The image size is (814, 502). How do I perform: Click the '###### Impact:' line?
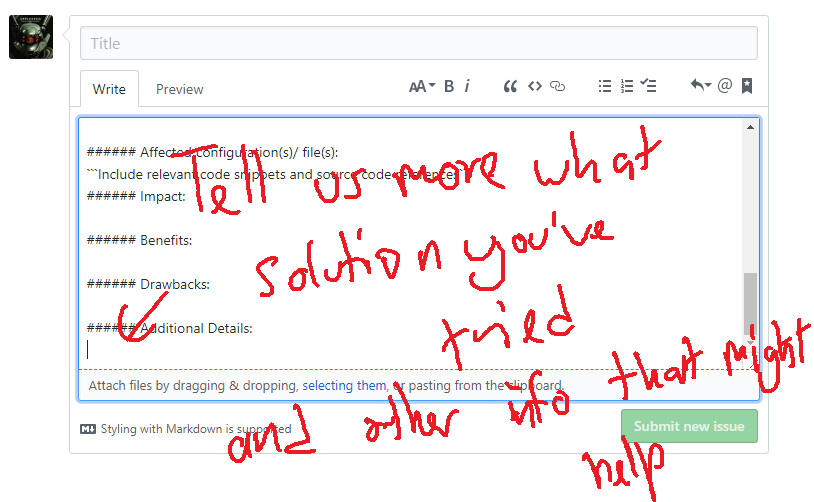[x=136, y=196]
